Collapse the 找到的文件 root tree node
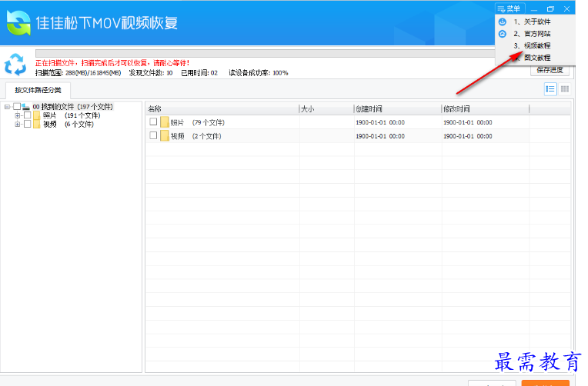The width and height of the screenshot is (588, 386). point(7,107)
